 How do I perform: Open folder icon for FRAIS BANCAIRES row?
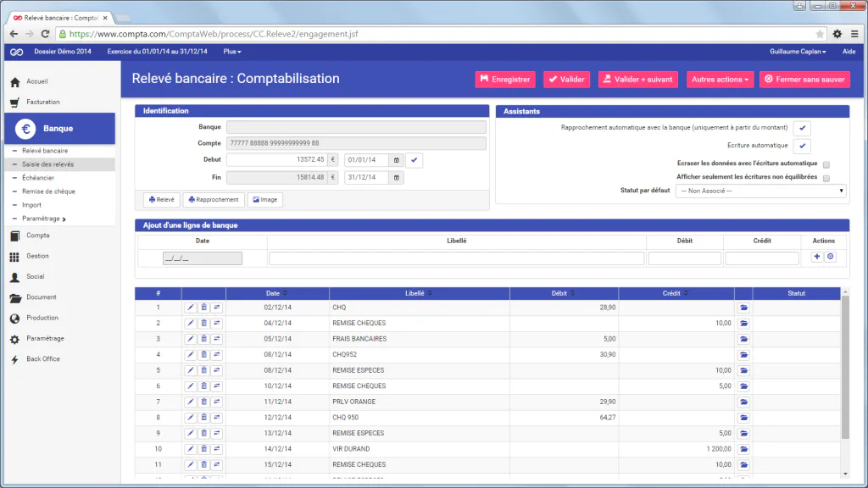(743, 339)
